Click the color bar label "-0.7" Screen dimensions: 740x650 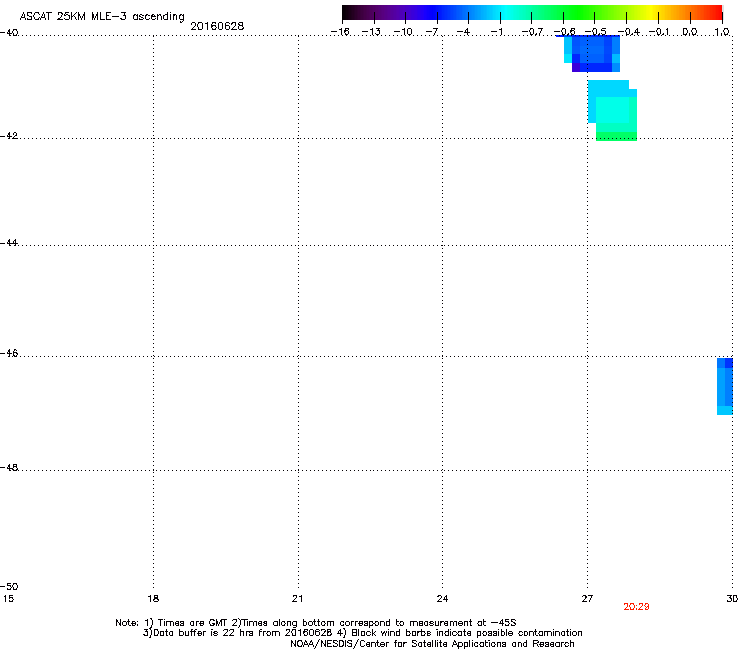pyautogui.click(x=532, y=32)
